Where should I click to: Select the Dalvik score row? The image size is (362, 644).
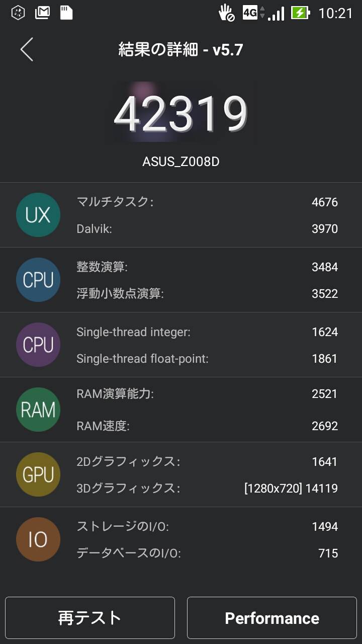coord(206,229)
